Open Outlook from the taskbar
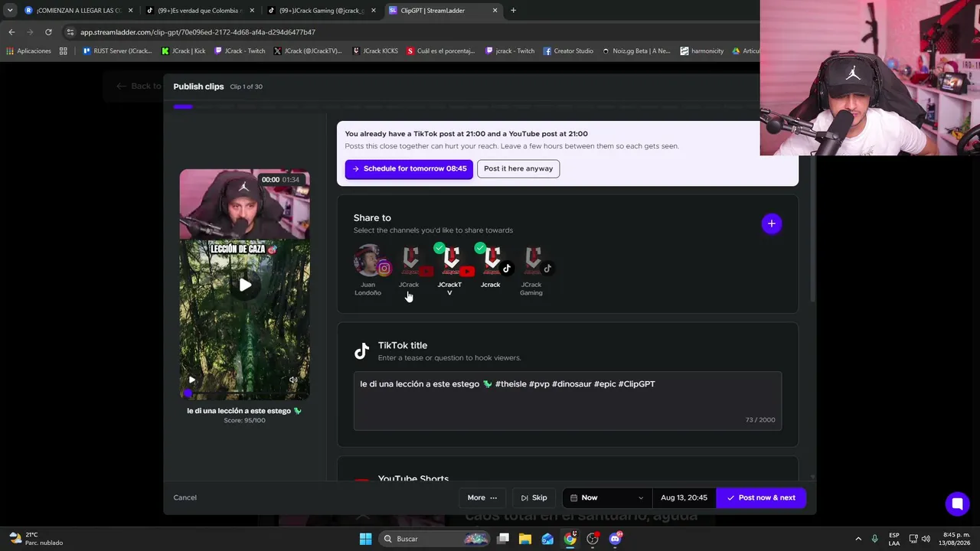Image resolution: width=980 pixels, height=551 pixels. [x=547, y=539]
